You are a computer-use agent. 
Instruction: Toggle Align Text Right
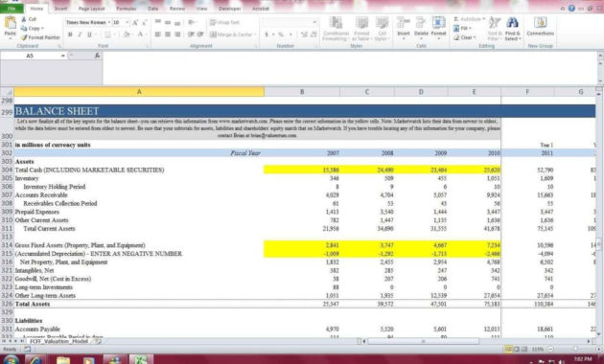click(177, 34)
